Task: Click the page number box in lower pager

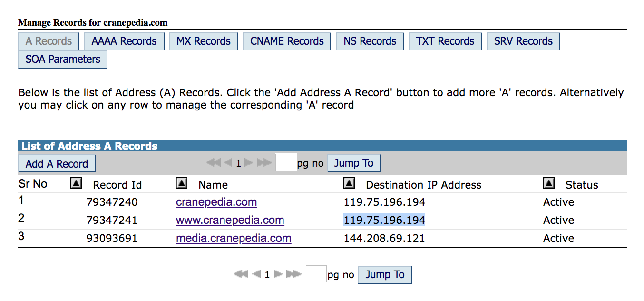Action: coord(316,274)
